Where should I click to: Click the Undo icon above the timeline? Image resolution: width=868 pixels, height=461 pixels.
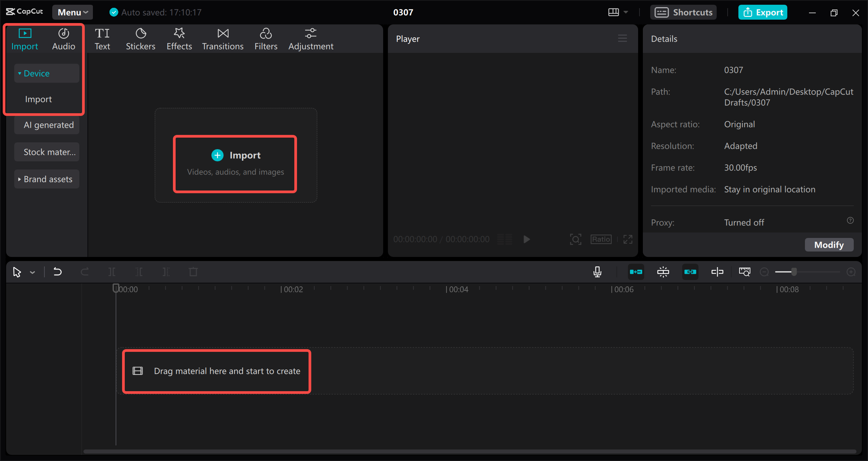[58, 272]
